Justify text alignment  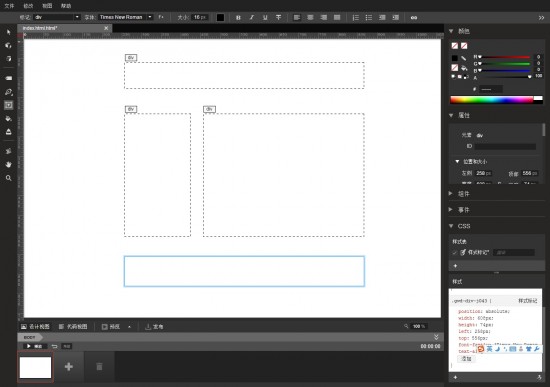(x=337, y=18)
